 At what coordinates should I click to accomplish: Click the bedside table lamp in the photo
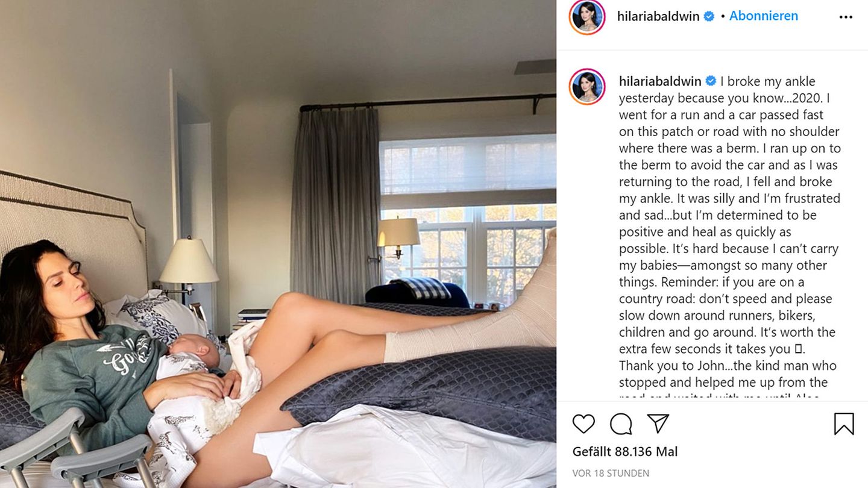pyautogui.click(x=189, y=265)
